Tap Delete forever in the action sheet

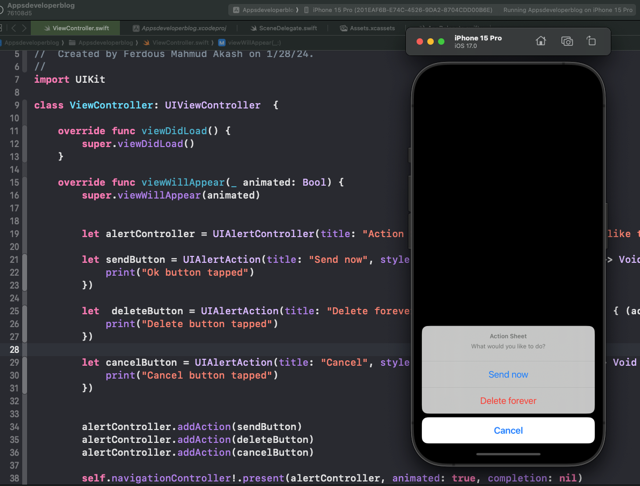(508, 400)
